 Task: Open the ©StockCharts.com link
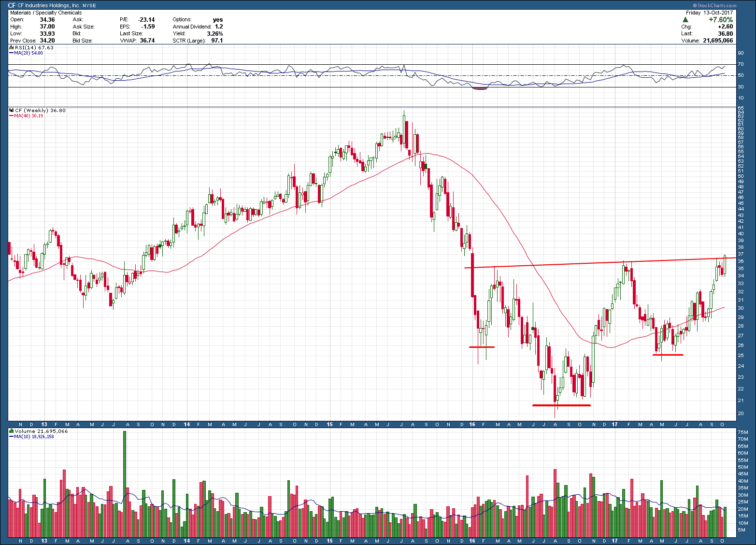click(714, 6)
